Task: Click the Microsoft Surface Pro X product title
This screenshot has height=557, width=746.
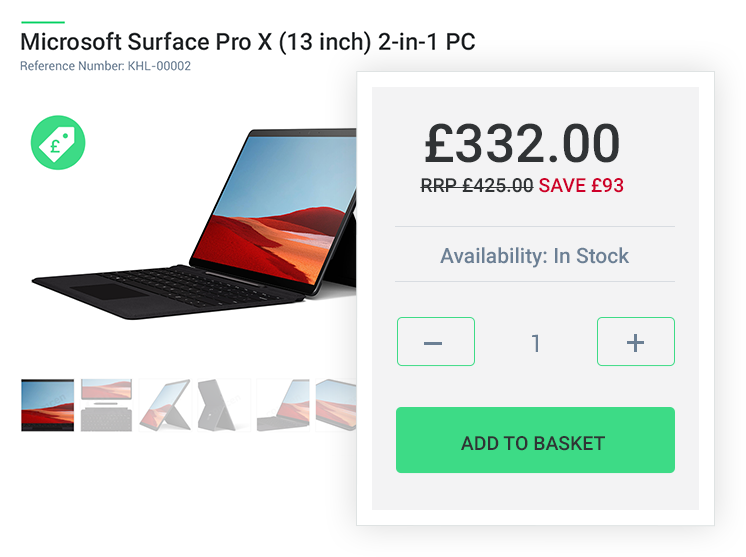Action: 248,42
